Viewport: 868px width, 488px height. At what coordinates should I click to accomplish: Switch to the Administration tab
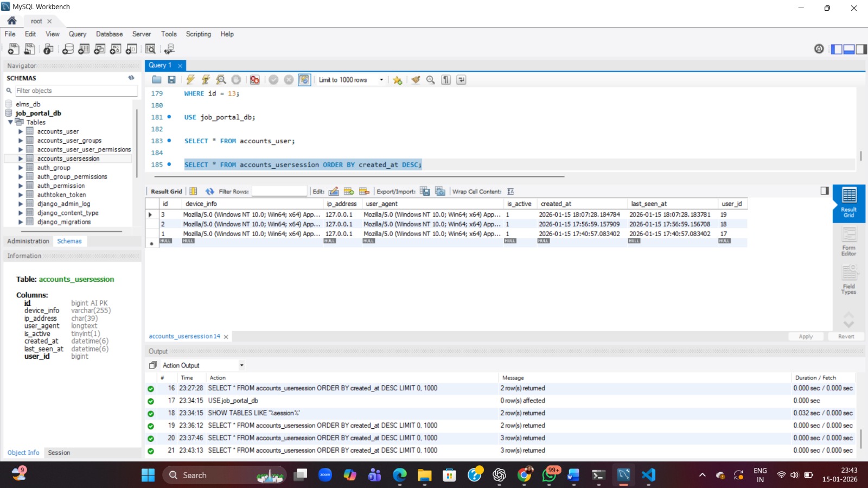point(28,241)
